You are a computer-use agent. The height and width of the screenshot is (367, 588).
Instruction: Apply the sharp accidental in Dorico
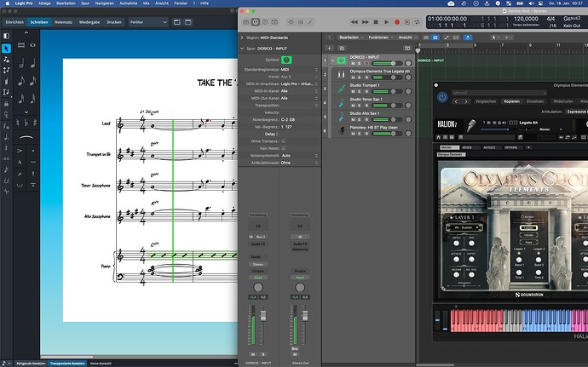[x=34, y=123]
